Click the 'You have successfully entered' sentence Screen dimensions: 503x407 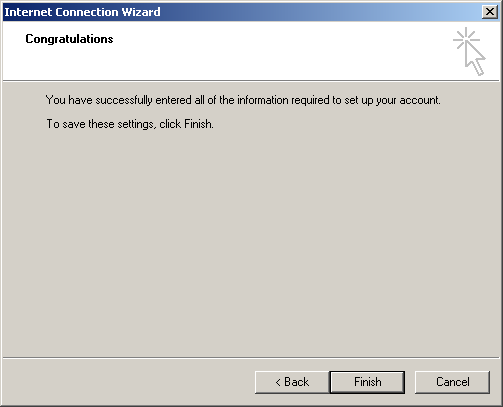point(243,100)
